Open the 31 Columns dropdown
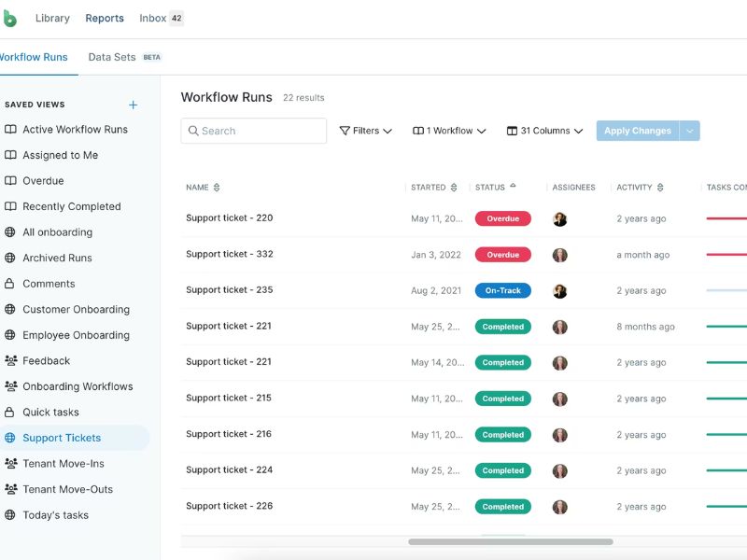The width and height of the screenshot is (747, 560). [x=544, y=131]
